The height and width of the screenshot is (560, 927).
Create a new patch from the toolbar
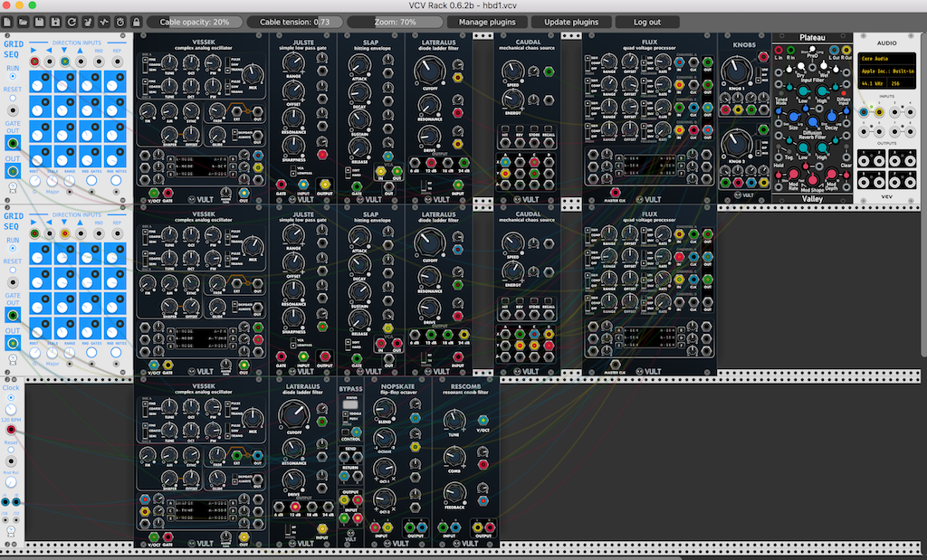coord(7,23)
